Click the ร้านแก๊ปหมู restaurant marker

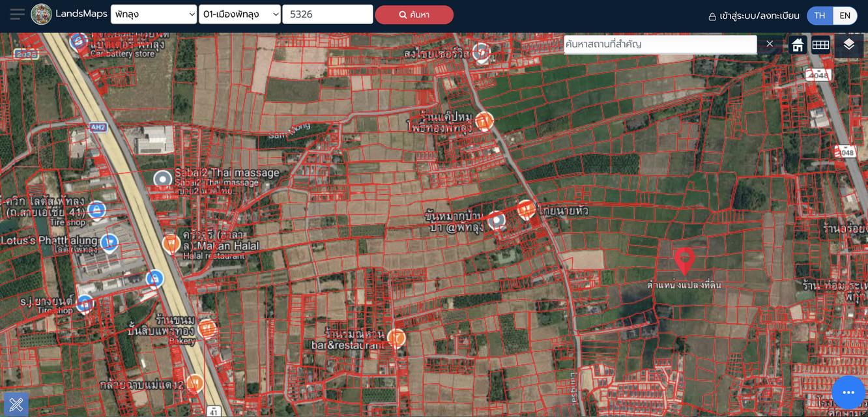(x=484, y=121)
